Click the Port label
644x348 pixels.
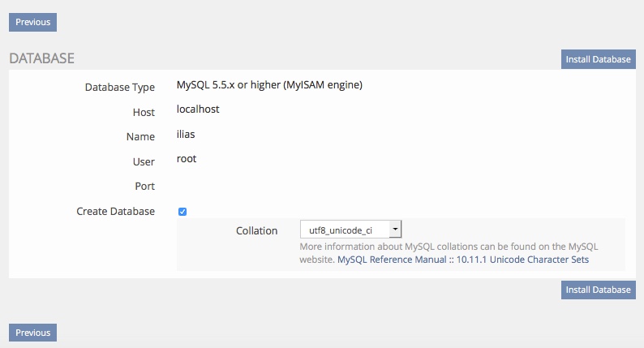(x=144, y=187)
